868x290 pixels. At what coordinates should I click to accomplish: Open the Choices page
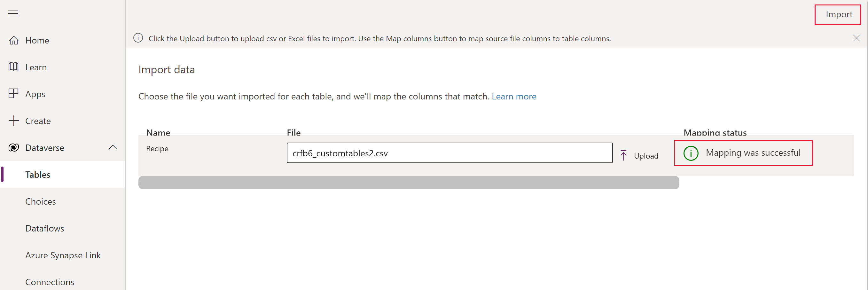40,201
